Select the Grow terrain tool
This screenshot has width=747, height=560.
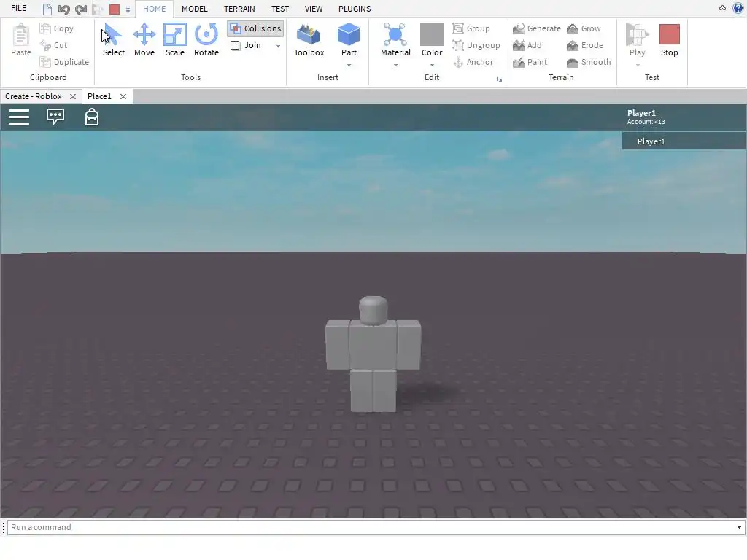coord(584,28)
